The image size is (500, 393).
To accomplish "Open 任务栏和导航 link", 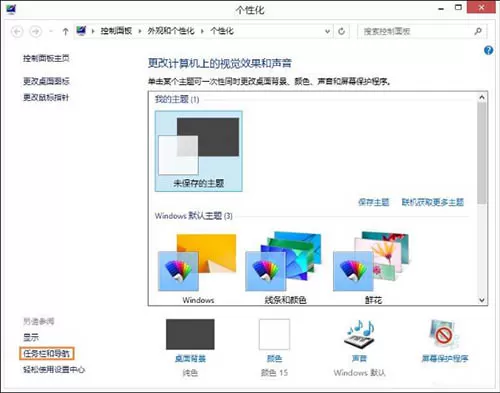I will pyautogui.click(x=47, y=353).
